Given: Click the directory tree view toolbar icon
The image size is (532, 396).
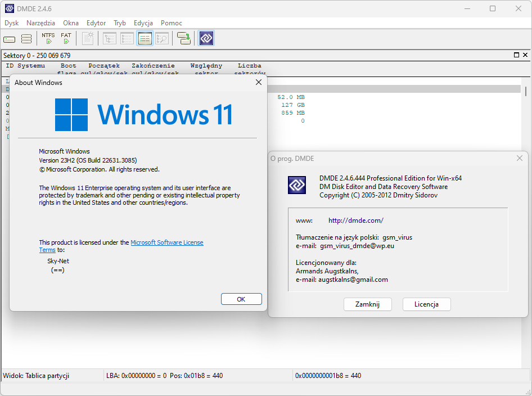Looking at the screenshot, I should (x=109, y=38).
